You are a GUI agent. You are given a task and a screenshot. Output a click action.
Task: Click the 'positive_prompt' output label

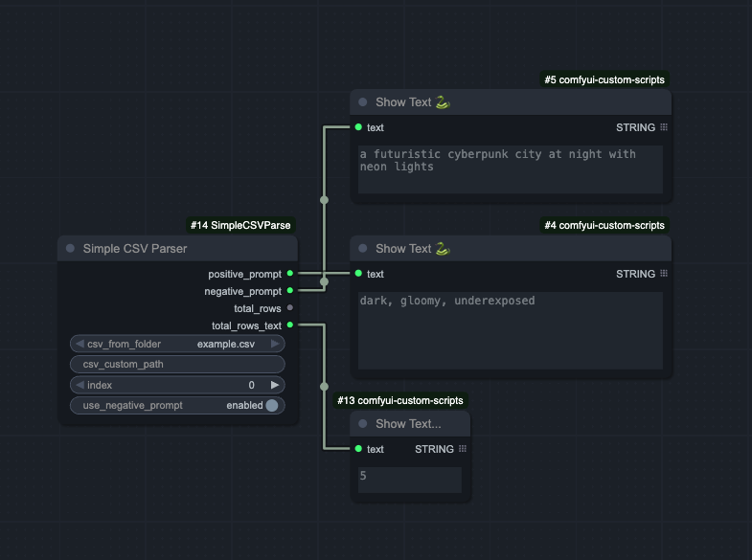[244, 274]
